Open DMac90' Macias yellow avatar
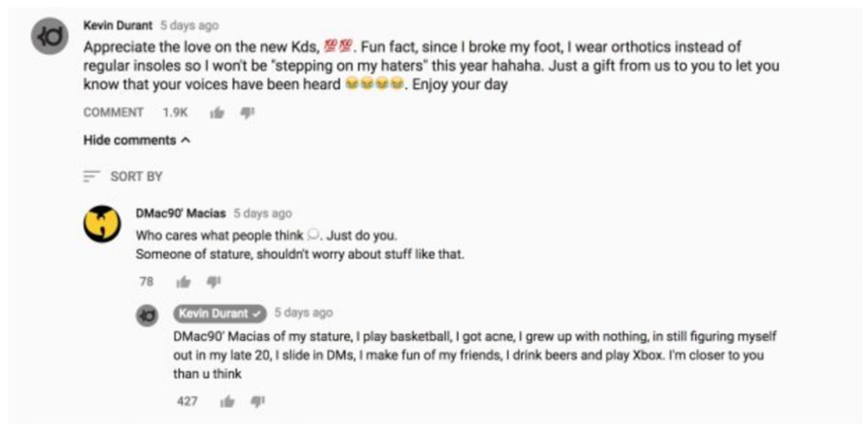 point(102,224)
